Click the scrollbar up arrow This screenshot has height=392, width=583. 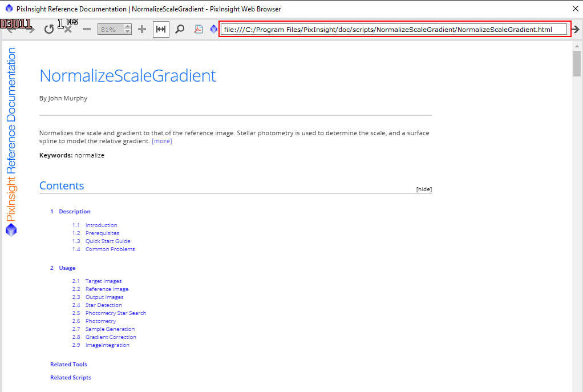pos(577,46)
